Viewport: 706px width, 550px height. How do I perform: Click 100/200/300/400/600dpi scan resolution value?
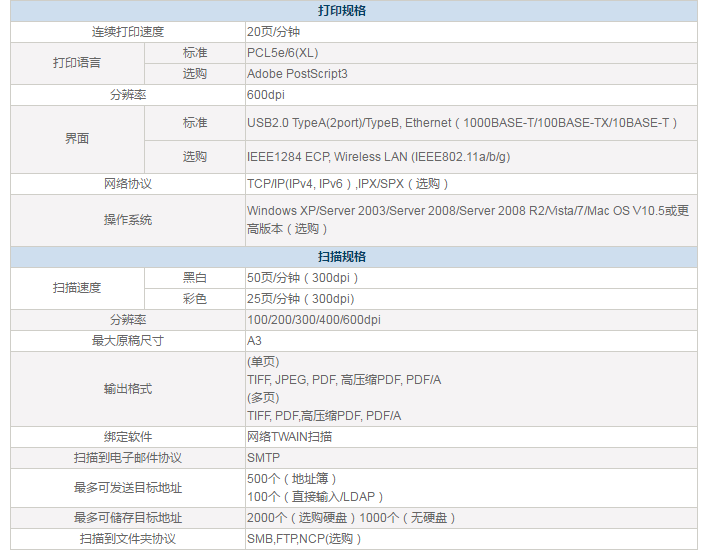(x=314, y=320)
